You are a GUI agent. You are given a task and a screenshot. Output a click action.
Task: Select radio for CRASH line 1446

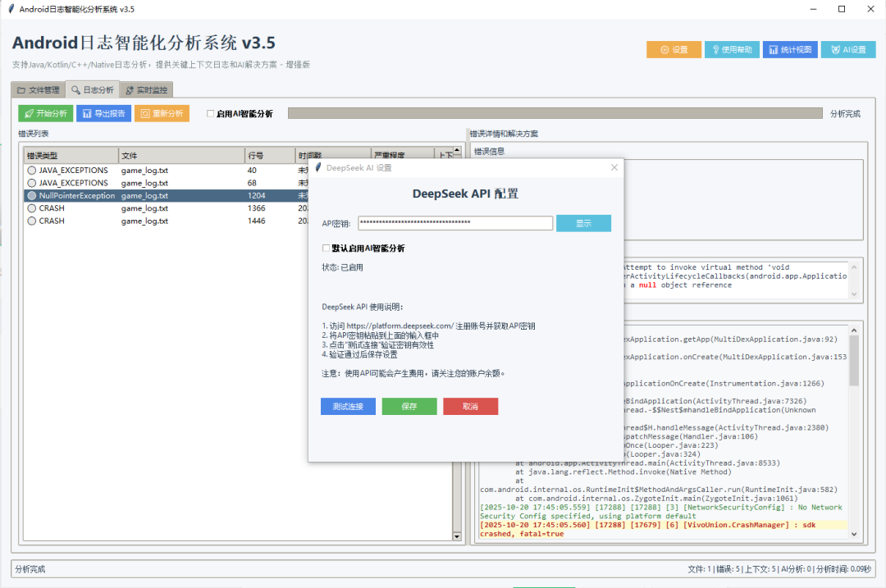(32, 221)
